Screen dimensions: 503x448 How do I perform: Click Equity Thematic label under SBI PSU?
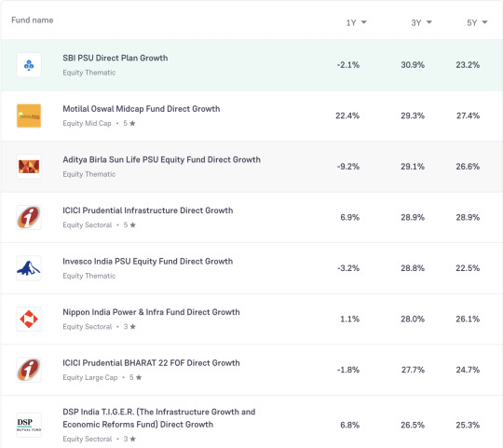click(x=89, y=73)
